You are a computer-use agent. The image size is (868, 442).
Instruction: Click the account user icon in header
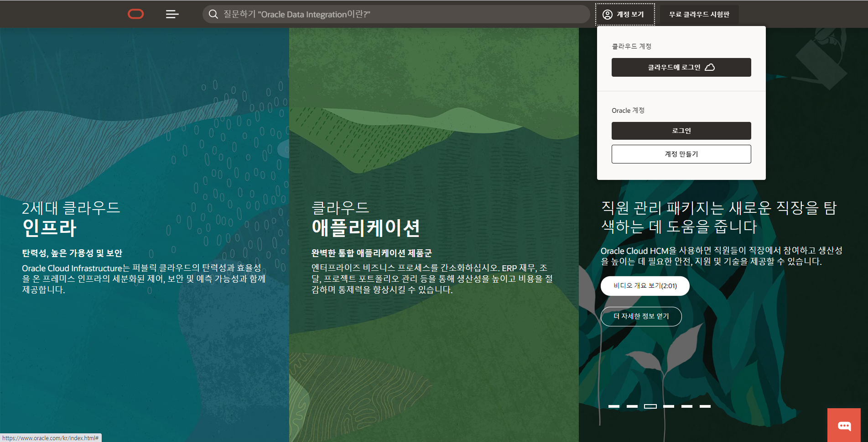(608, 14)
